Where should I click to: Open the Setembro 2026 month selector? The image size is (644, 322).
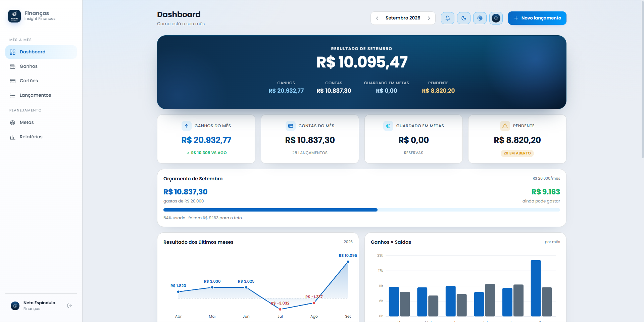(403, 18)
